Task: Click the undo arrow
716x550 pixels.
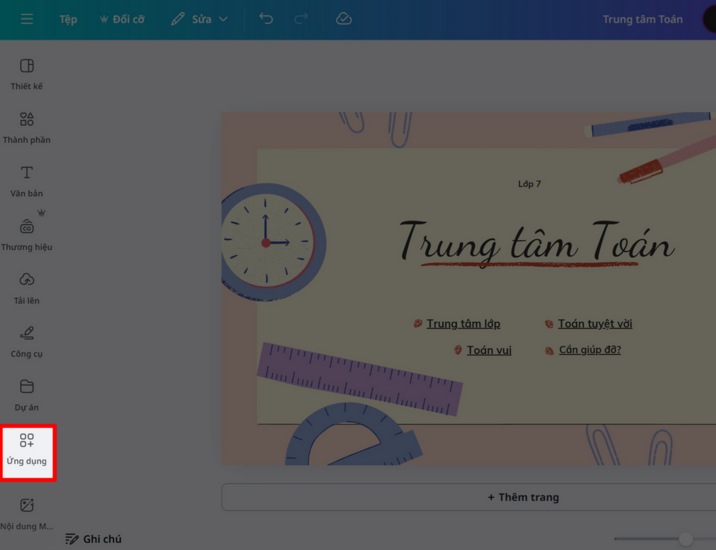Action: pyautogui.click(x=266, y=19)
